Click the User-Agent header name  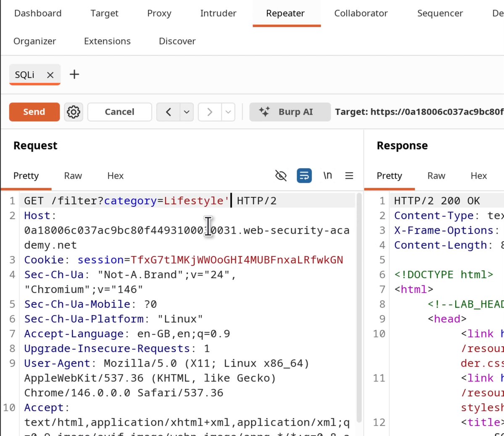pos(57,363)
